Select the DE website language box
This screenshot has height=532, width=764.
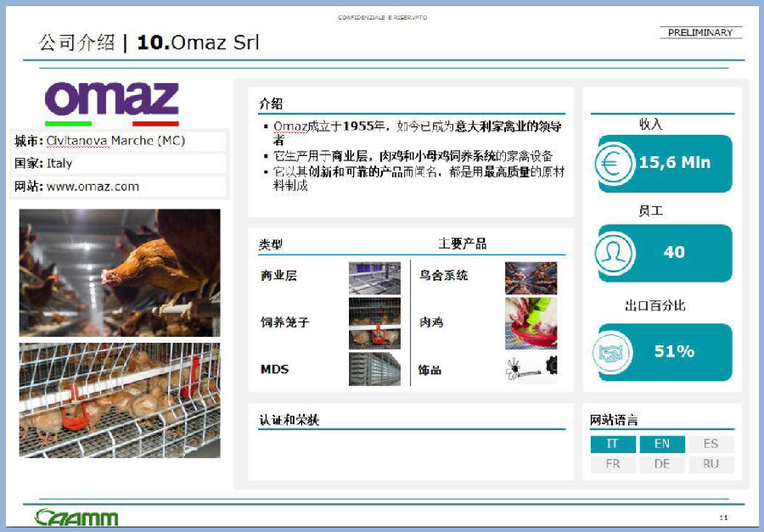coord(661,464)
